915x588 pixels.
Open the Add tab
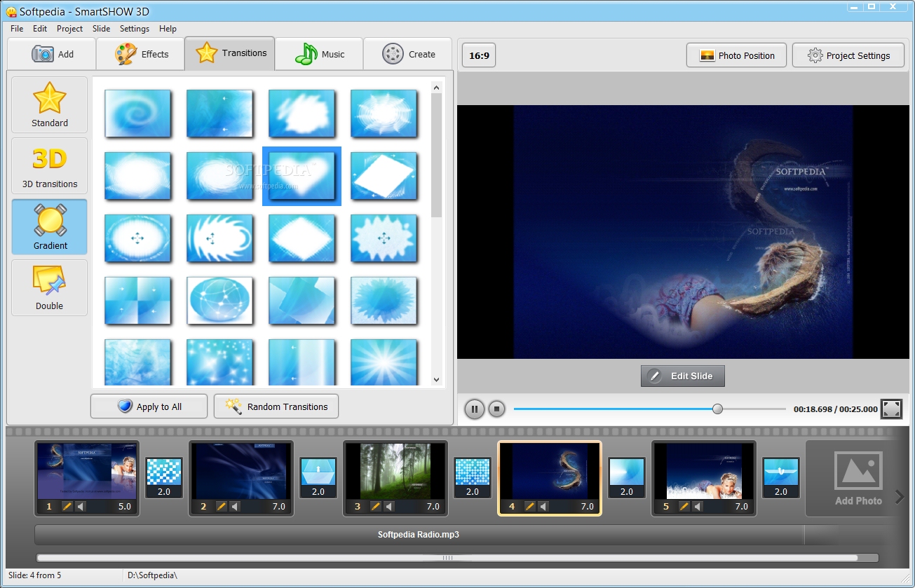click(x=52, y=54)
